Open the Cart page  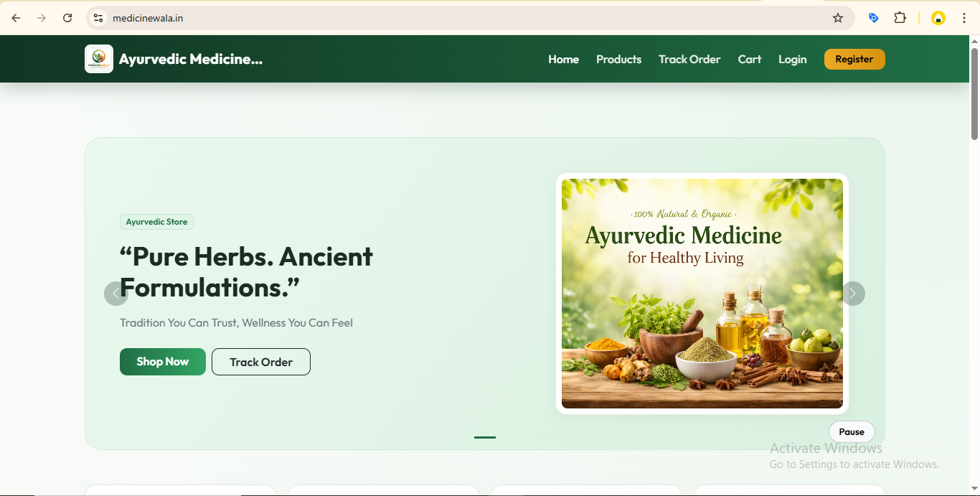click(x=749, y=60)
